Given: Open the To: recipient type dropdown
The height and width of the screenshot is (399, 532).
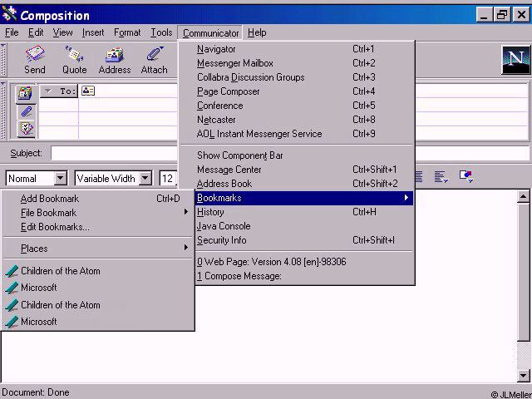Looking at the screenshot, I should coord(59,91).
